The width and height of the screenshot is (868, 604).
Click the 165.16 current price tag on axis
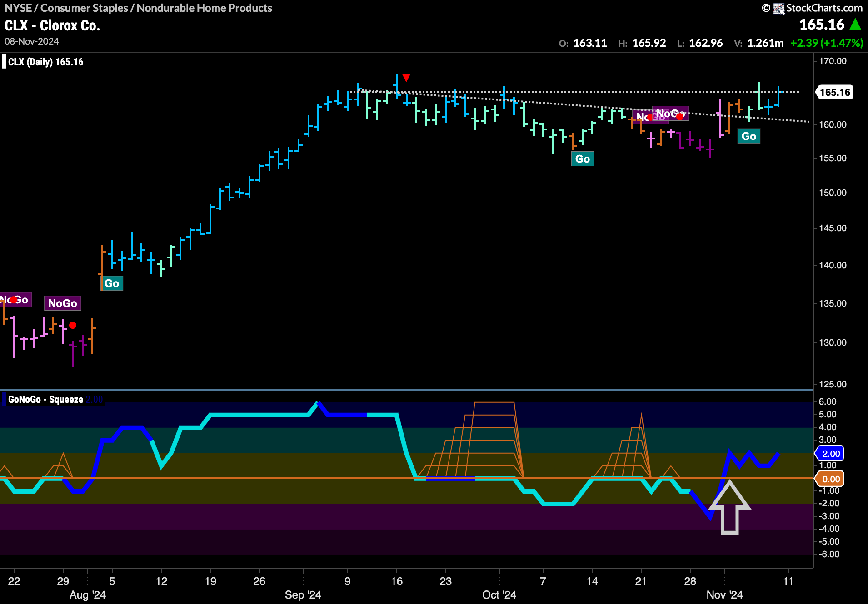tap(834, 93)
